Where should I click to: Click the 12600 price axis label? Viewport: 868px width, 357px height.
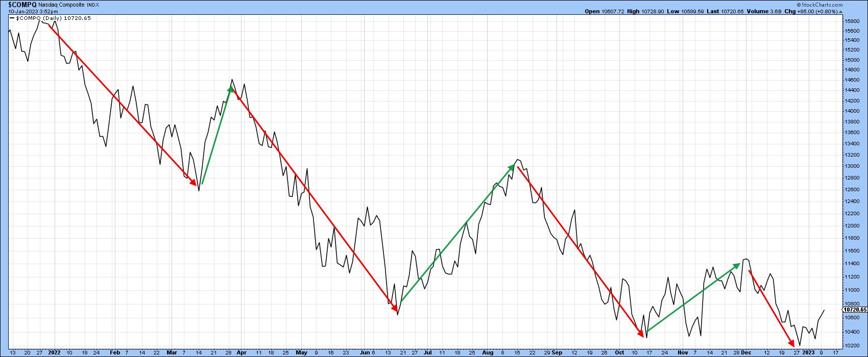click(852, 190)
